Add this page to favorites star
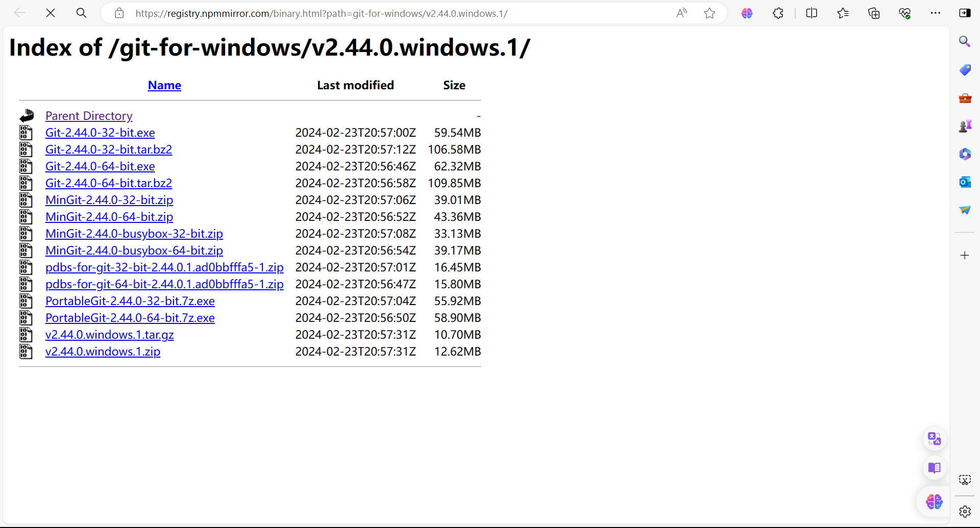This screenshot has height=528, width=980. pyautogui.click(x=709, y=13)
